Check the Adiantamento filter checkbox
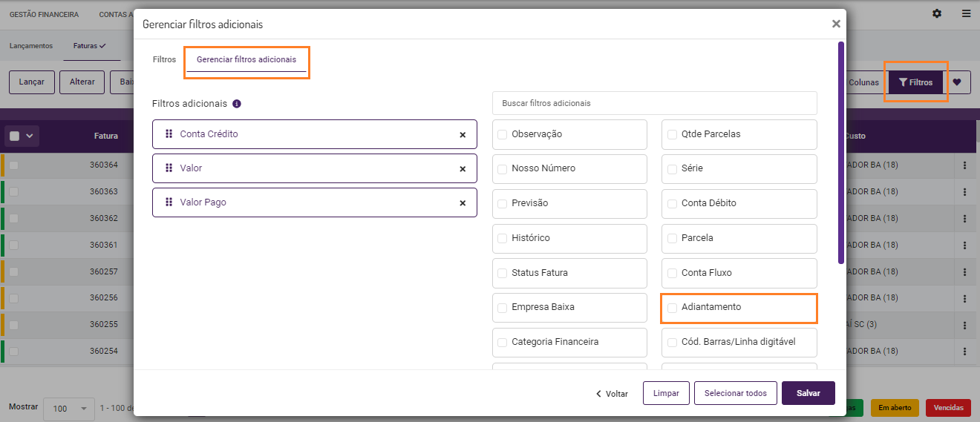Image resolution: width=980 pixels, height=422 pixels. 672,307
